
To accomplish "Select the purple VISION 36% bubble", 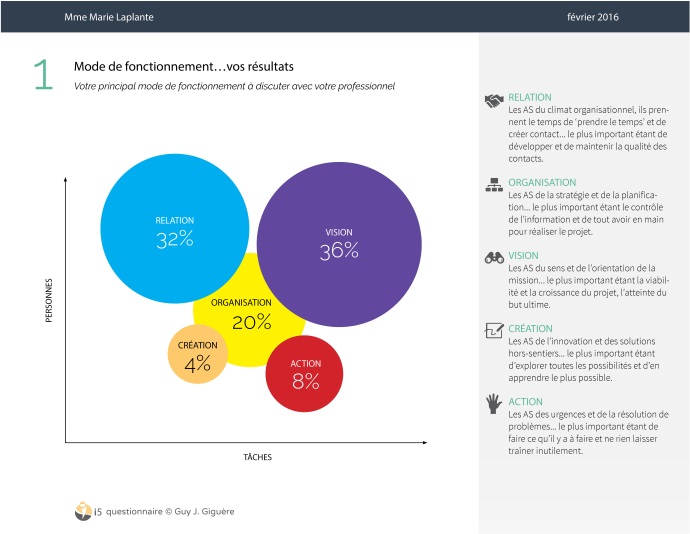I will point(339,244).
